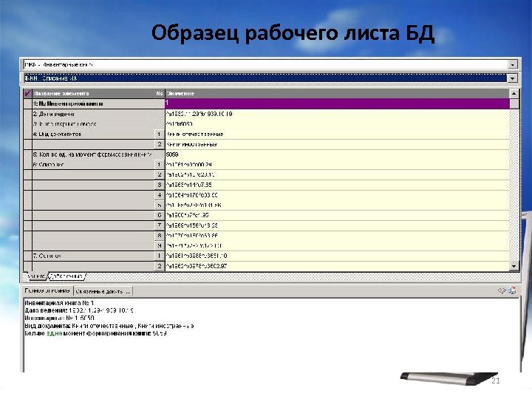Click repeat button 1 beside Вид документов

(159, 134)
